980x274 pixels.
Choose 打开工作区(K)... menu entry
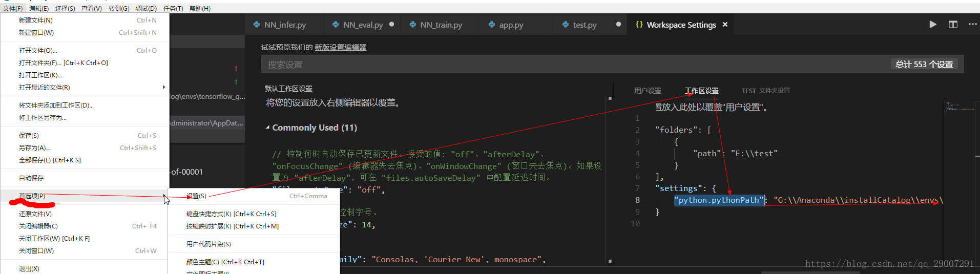tap(85, 75)
